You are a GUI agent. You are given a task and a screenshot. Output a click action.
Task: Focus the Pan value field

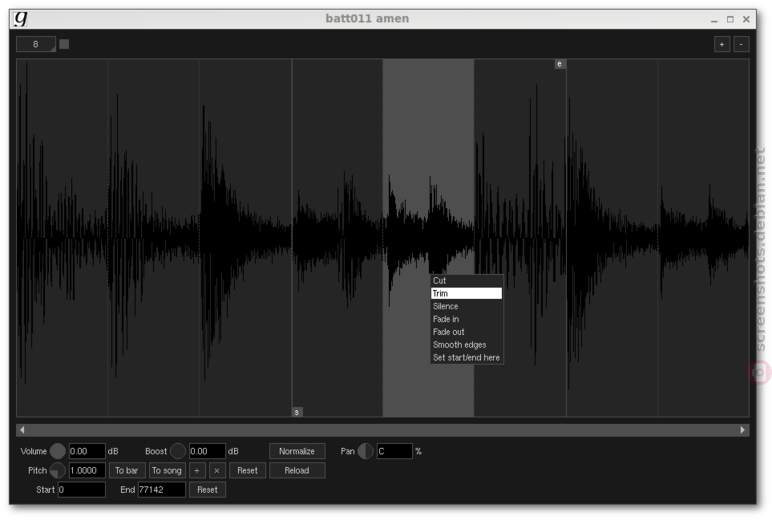(394, 451)
